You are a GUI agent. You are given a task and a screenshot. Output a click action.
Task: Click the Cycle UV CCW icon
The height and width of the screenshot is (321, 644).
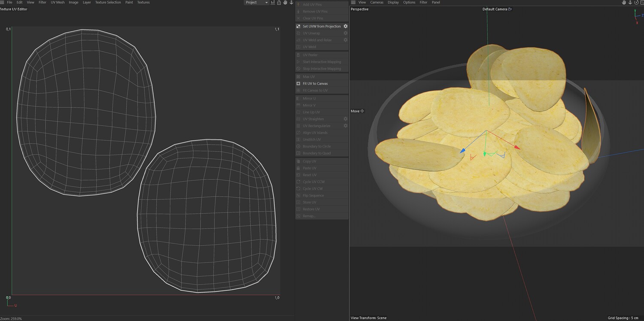pyautogui.click(x=298, y=182)
